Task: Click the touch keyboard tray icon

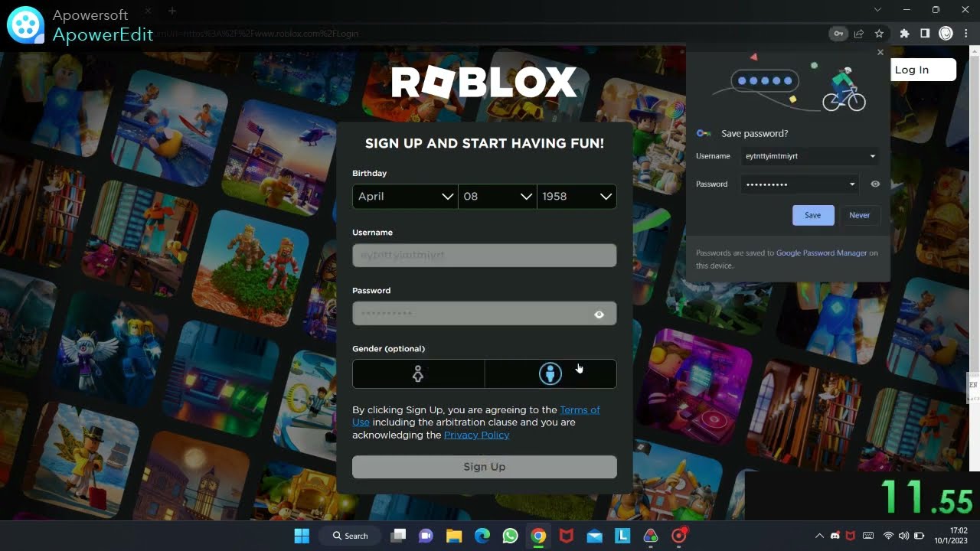Action: 868,536
